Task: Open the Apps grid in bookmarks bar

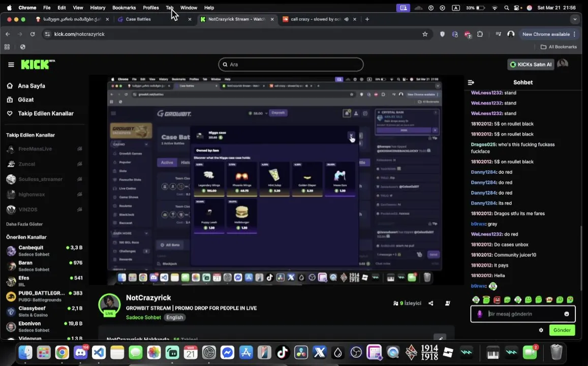Action: pos(7,47)
